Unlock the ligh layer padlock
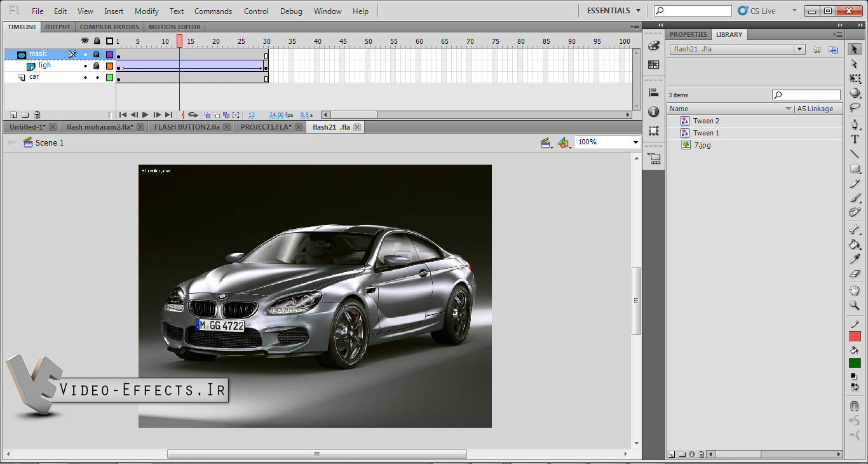Screen dimensions: 868x464 click(x=97, y=66)
